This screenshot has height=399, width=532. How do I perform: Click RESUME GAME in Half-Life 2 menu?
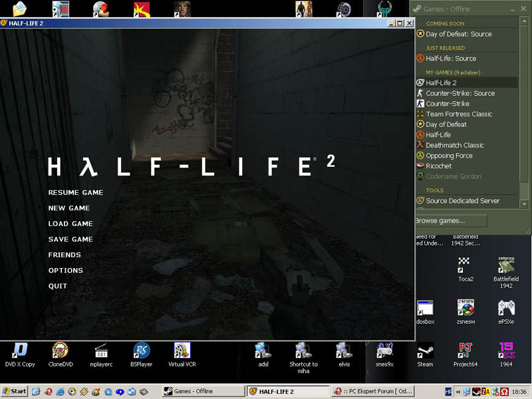click(76, 193)
